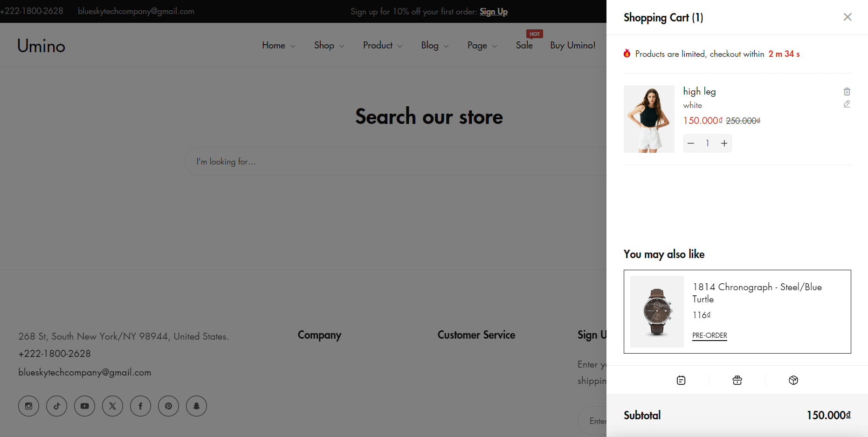868x437 pixels.
Task: Expand the Home menu dropdown
Action: (278, 46)
